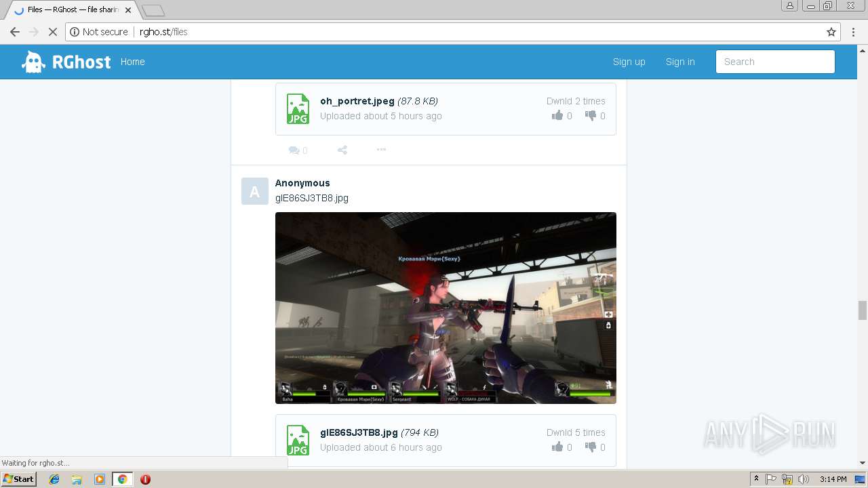The image size is (868, 488).
Task: Click the scrollbar down arrow
Action: (863, 463)
